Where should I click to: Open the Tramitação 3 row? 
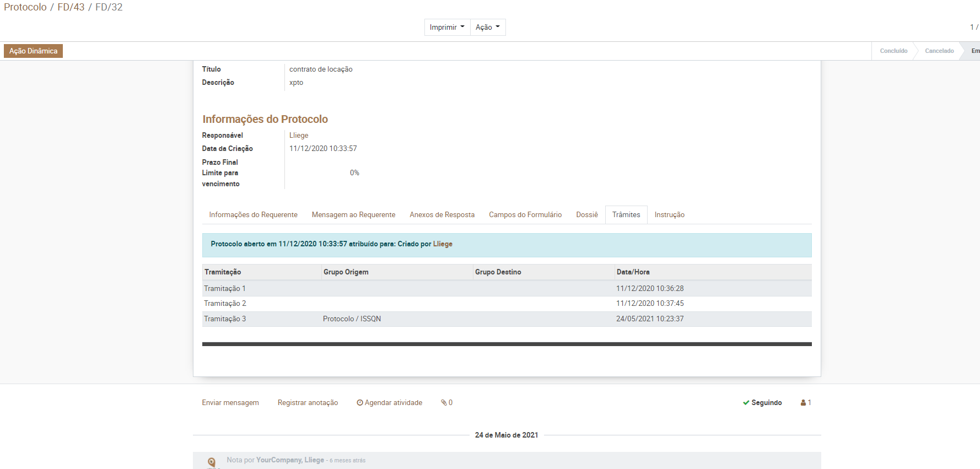coord(225,319)
